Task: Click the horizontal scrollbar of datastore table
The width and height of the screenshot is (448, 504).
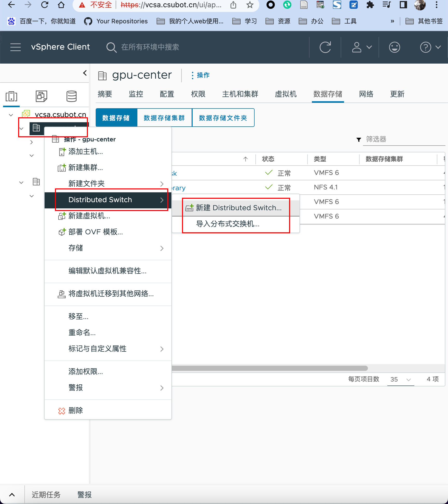Action: click(x=270, y=368)
